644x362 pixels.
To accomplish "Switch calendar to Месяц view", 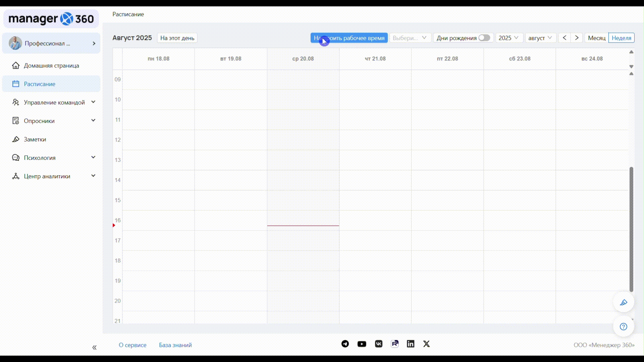I will (596, 38).
